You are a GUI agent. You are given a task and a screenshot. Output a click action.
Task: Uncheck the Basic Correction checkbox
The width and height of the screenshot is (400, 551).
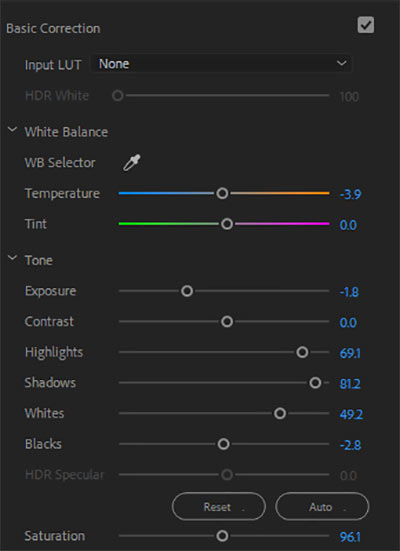click(366, 25)
